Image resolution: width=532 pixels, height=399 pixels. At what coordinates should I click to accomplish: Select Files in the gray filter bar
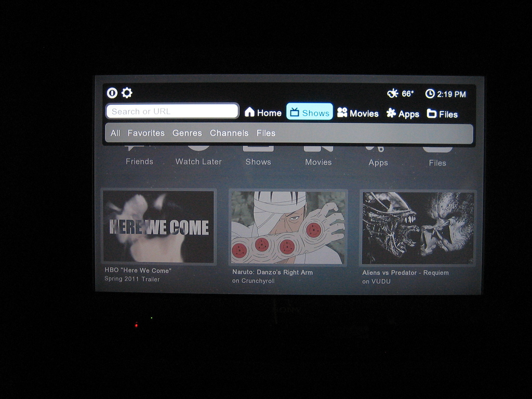coord(266,133)
